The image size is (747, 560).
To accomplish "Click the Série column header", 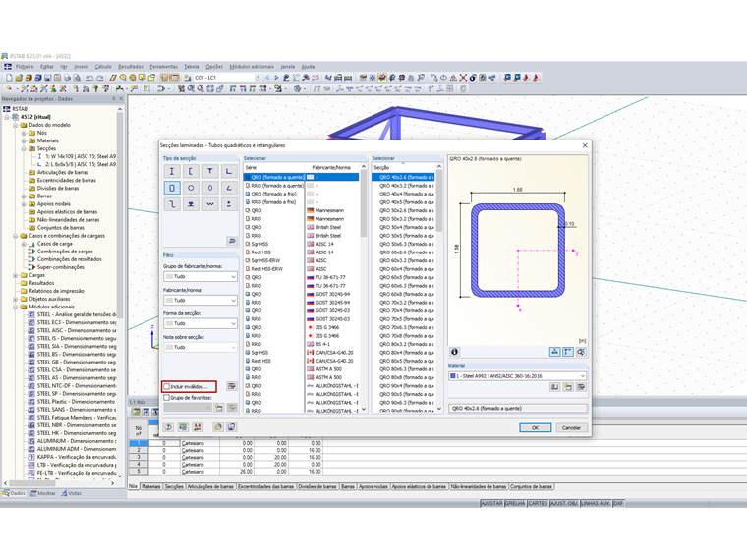I will tap(274, 167).
